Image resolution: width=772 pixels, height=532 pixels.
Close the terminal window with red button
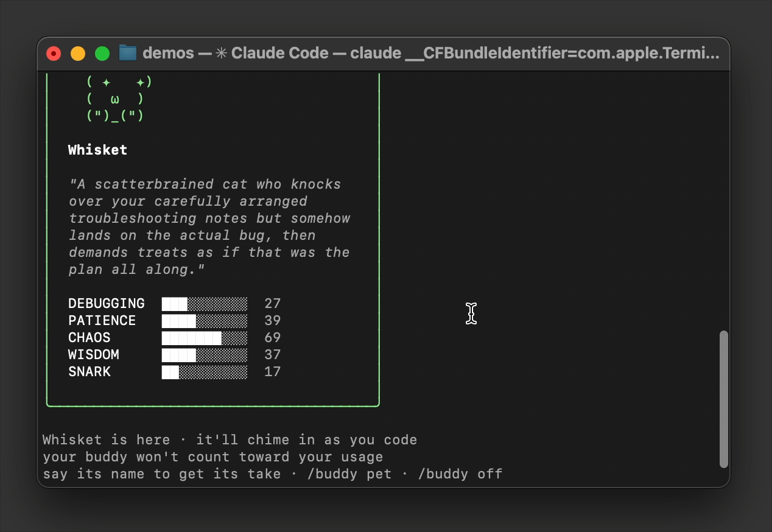tap(54, 54)
